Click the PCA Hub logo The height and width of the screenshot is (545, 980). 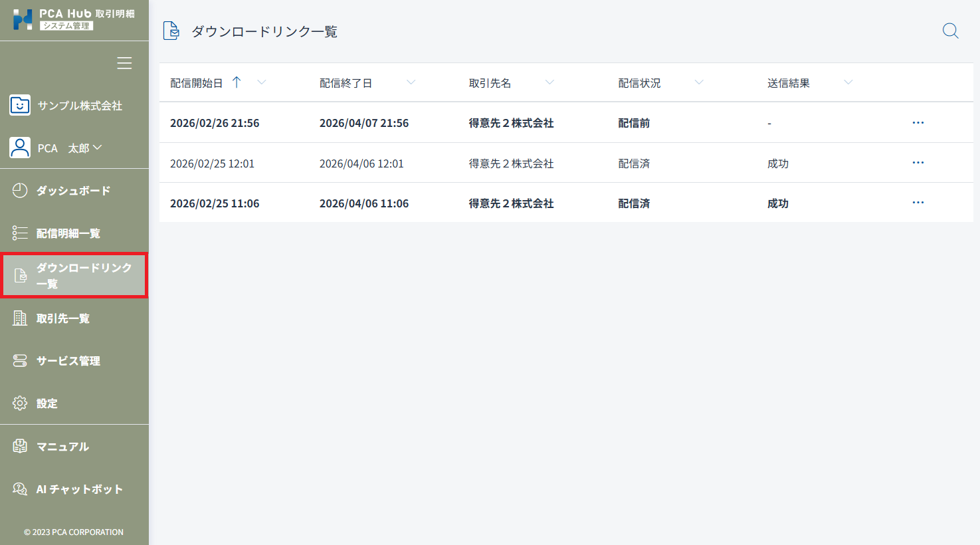(23, 19)
